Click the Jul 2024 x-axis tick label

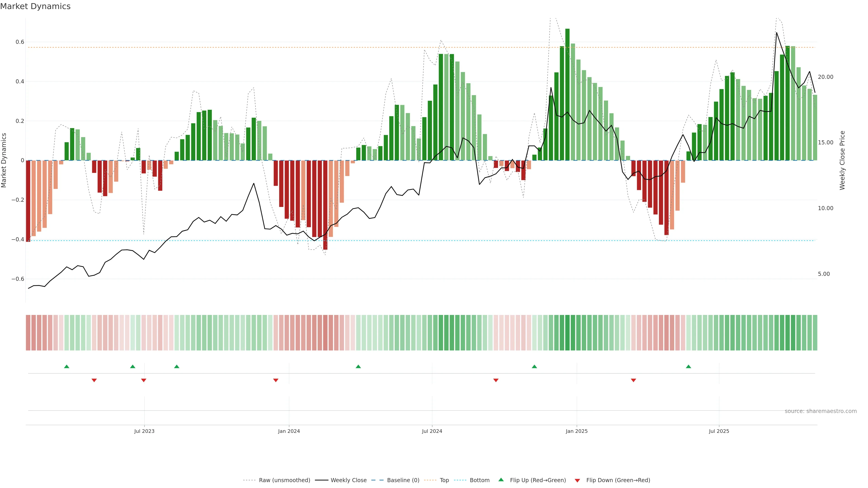pyautogui.click(x=432, y=431)
